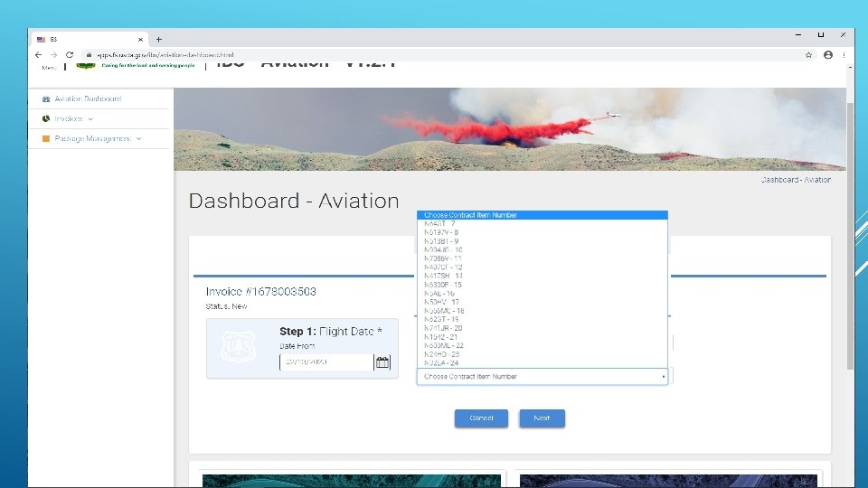The width and height of the screenshot is (868, 488).
Task: Click the Dashboard - Aviation breadcrumb
Action: pyautogui.click(x=796, y=180)
